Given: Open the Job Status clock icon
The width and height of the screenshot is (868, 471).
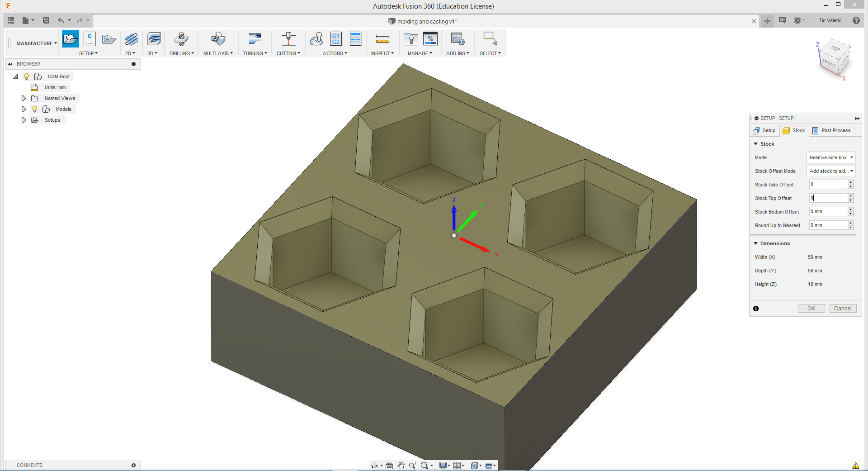Looking at the screenshot, I should 797,20.
